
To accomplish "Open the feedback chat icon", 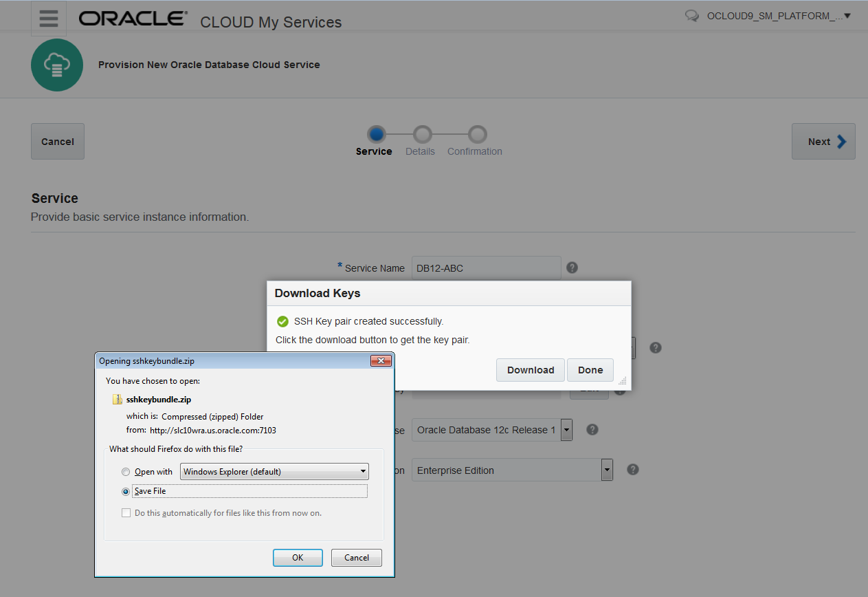I will tap(690, 14).
